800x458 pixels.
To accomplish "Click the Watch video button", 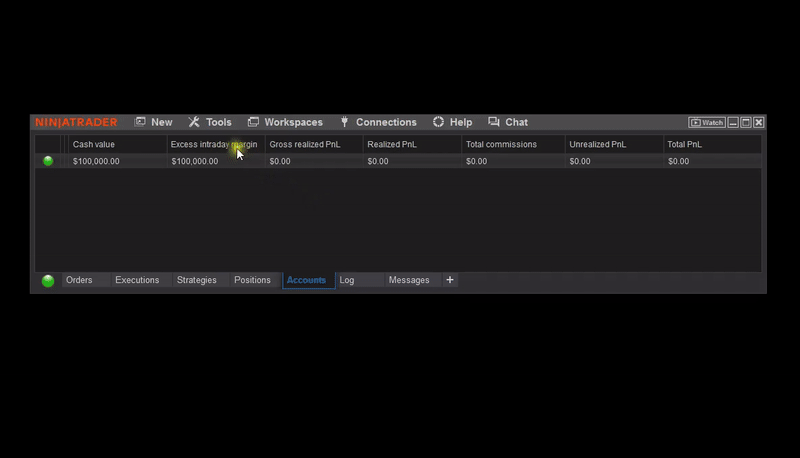I will [707, 122].
